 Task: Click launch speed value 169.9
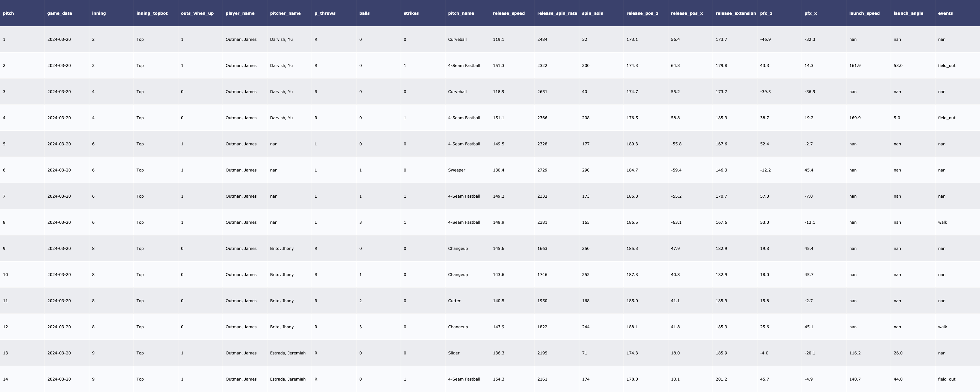855,118
